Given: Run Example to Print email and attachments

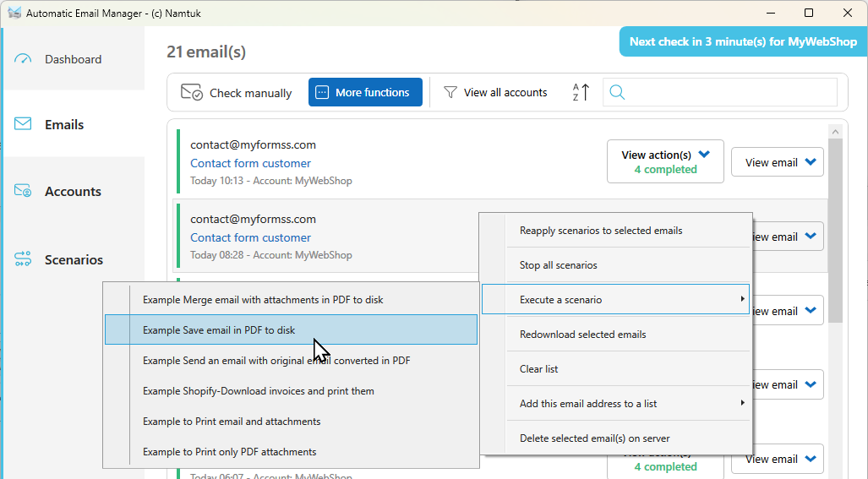Looking at the screenshot, I should [x=292, y=421].
